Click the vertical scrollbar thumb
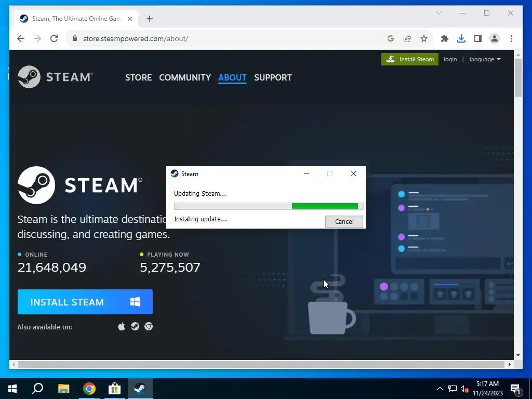The width and height of the screenshot is (532, 399). point(518,77)
